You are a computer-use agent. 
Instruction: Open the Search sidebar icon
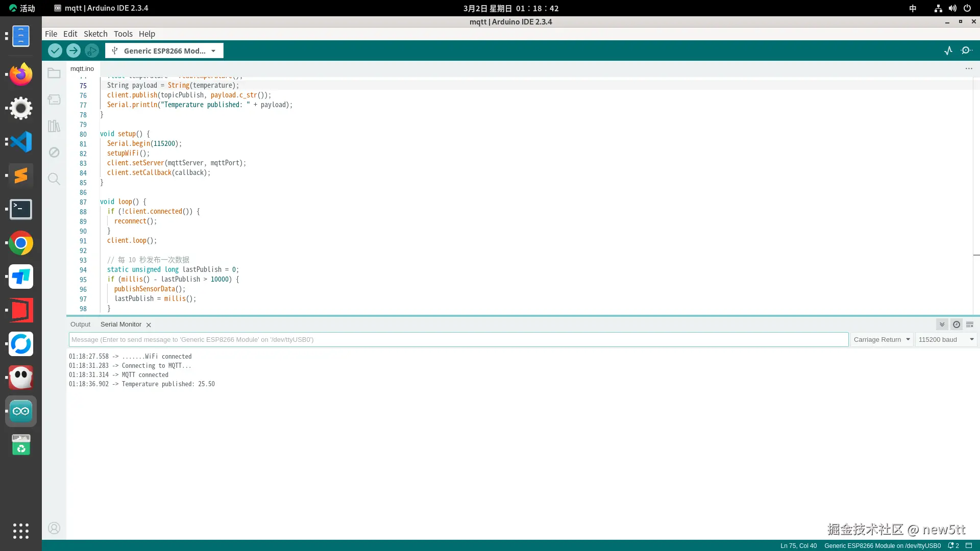[x=54, y=179]
